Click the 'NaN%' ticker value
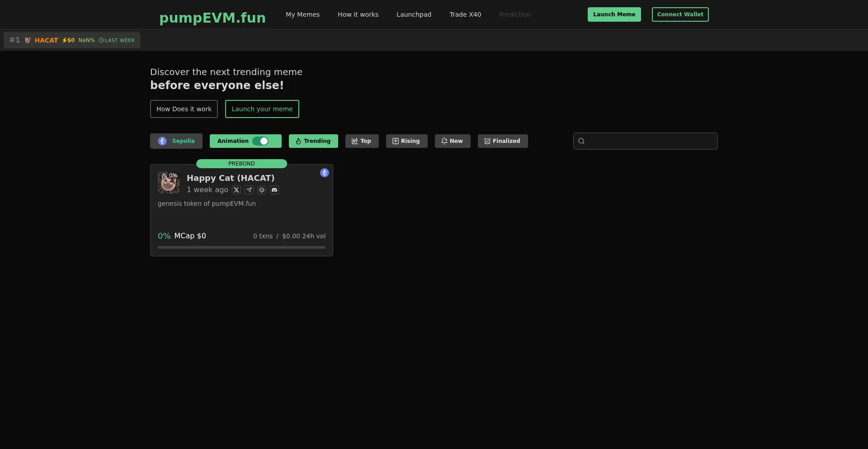 (x=86, y=40)
